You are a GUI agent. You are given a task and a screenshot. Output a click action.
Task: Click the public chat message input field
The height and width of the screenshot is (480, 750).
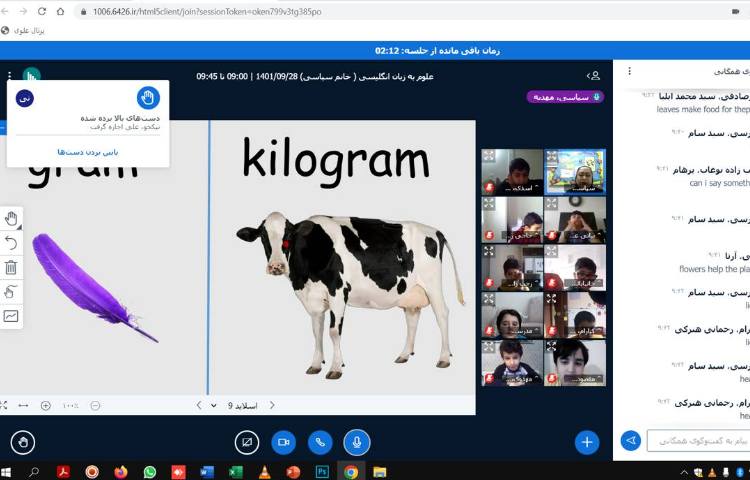click(x=698, y=440)
